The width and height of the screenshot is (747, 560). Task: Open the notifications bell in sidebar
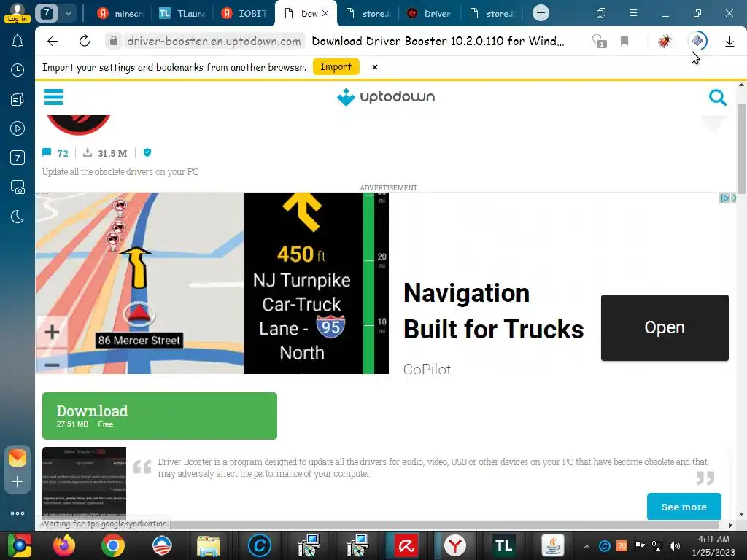pyautogui.click(x=18, y=42)
